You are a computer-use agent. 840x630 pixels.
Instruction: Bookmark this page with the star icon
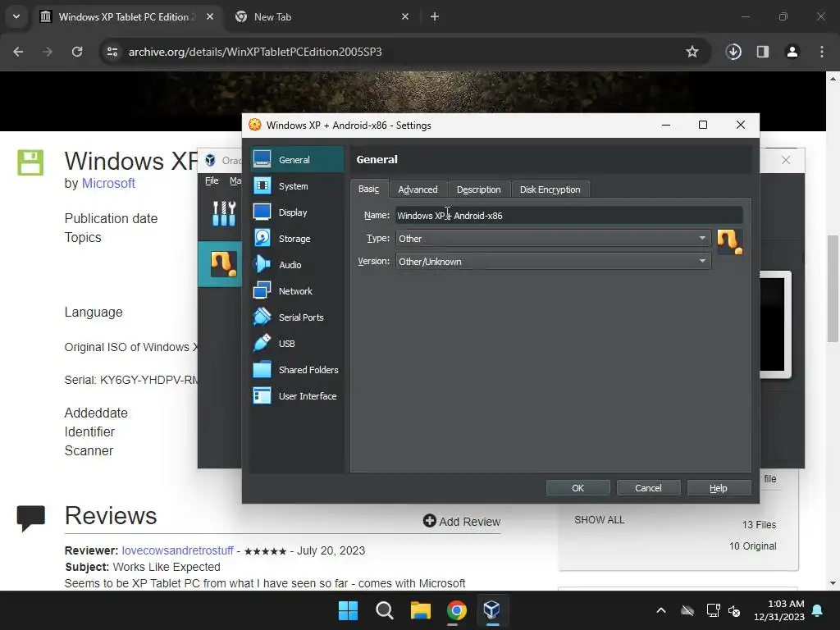(692, 52)
